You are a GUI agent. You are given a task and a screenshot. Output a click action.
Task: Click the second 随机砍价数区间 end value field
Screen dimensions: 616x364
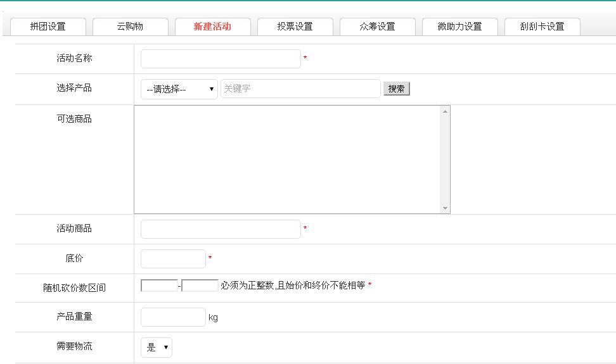tap(200, 286)
